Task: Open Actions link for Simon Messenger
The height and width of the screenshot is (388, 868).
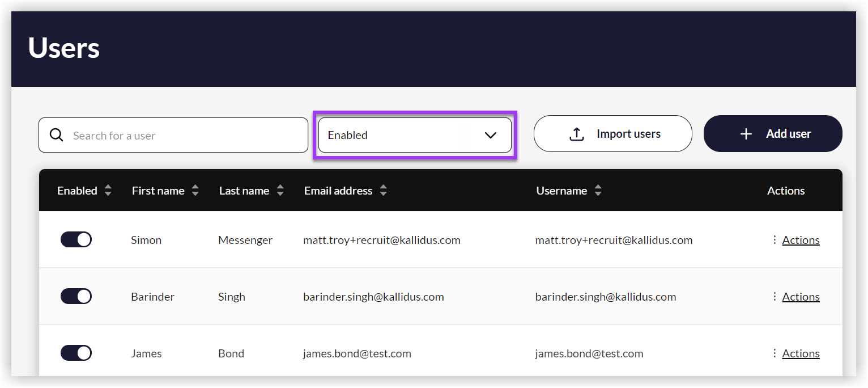Action: [x=800, y=240]
